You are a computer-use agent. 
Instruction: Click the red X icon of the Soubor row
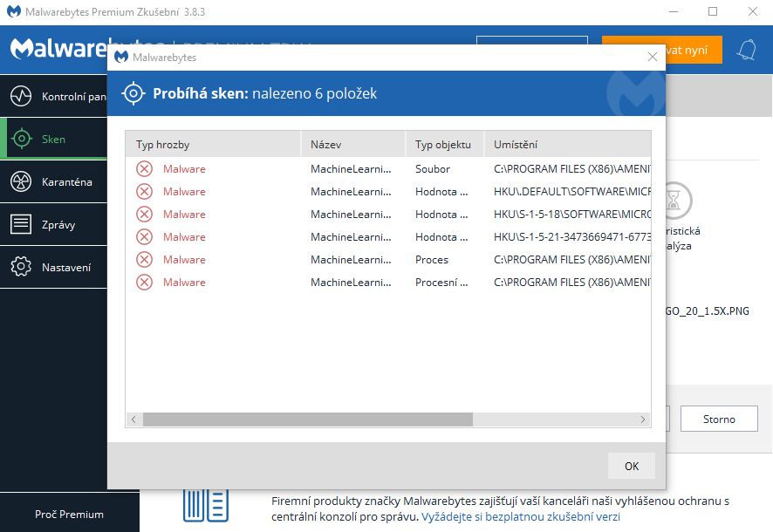pyautogui.click(x=144, y=169)
